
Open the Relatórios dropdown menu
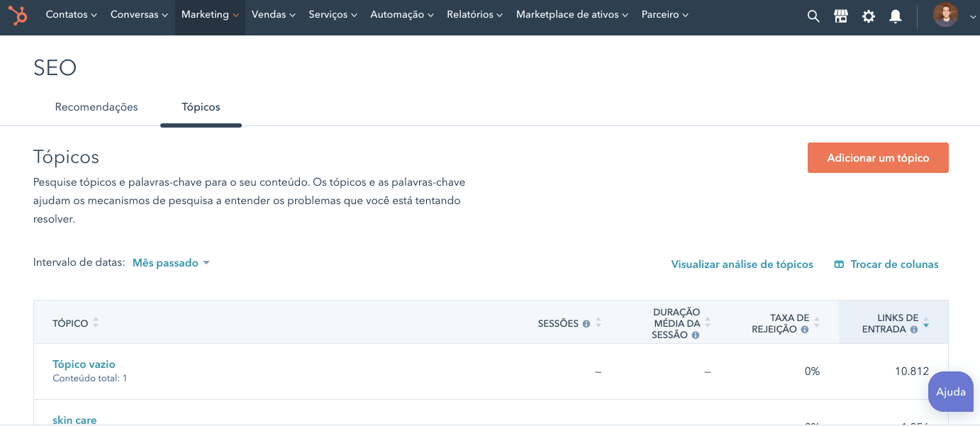[x=474, y=15]
